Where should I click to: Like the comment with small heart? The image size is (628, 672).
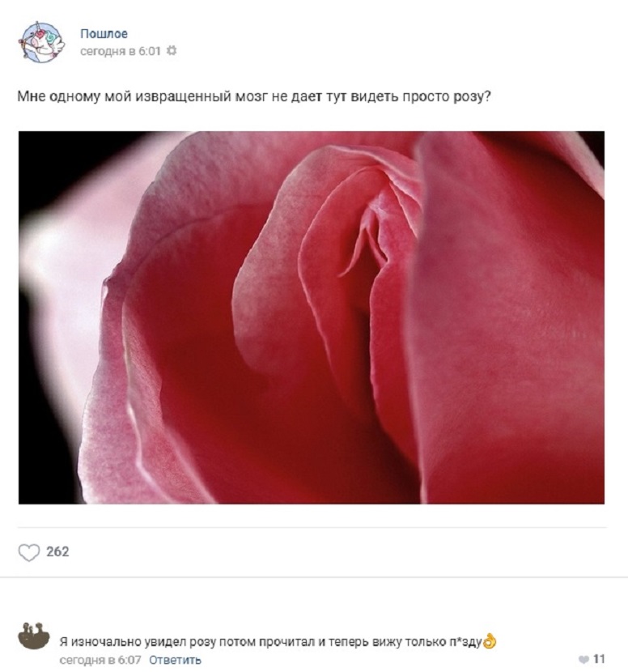coord(583,659)
